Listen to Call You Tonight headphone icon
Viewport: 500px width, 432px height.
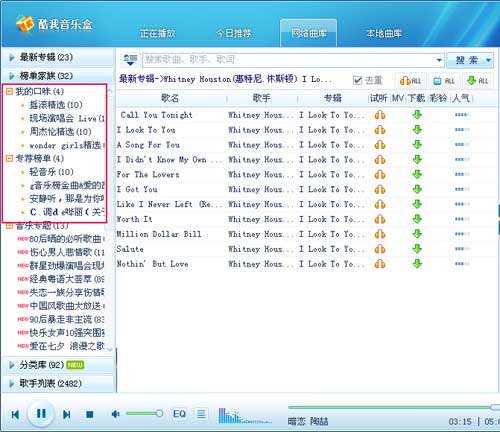click(x=380, y=115)
